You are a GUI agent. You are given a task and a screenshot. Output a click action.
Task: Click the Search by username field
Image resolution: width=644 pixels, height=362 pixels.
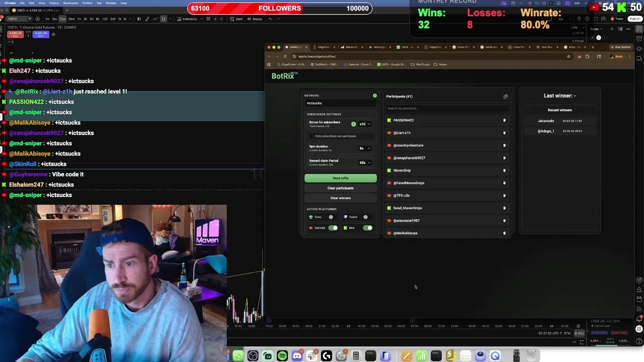[447, 108]
